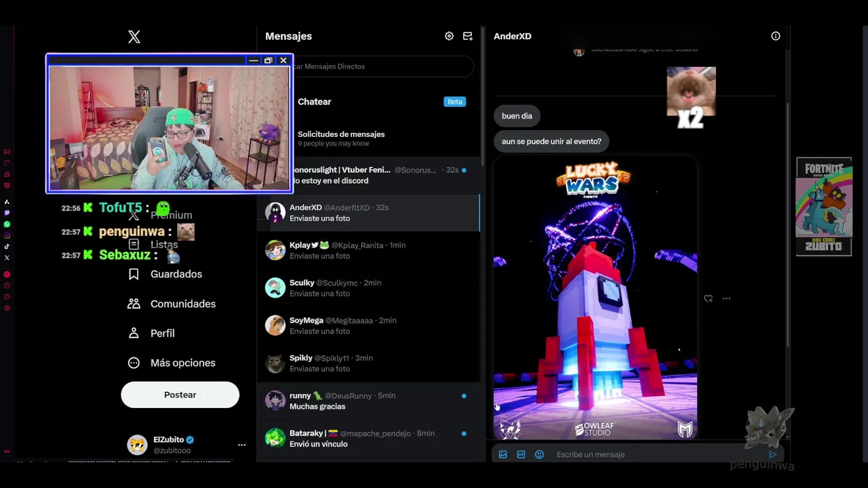Click the WhatsApp icon on far-left strip
Viewport: 868px width, 488px height.
7,224
